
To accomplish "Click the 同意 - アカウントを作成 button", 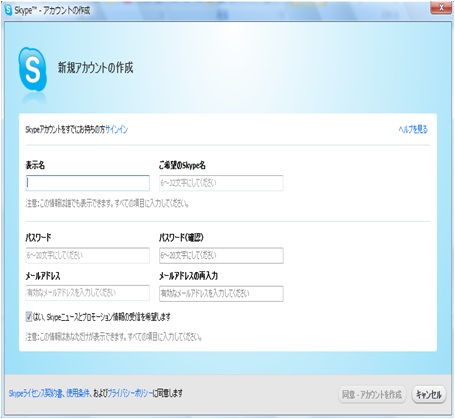I will pyautogui.click(x=372, y=395).
